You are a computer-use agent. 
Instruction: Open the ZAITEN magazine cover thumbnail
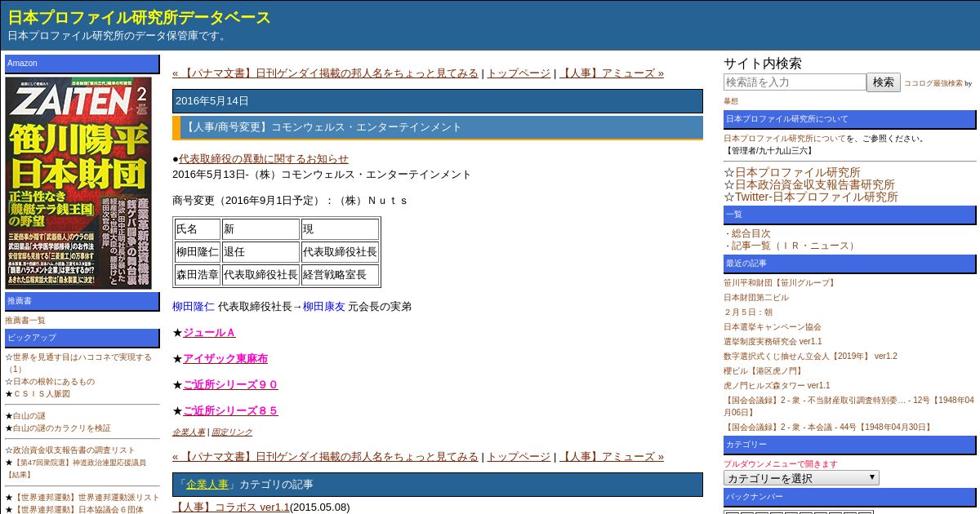click(78, 183)
